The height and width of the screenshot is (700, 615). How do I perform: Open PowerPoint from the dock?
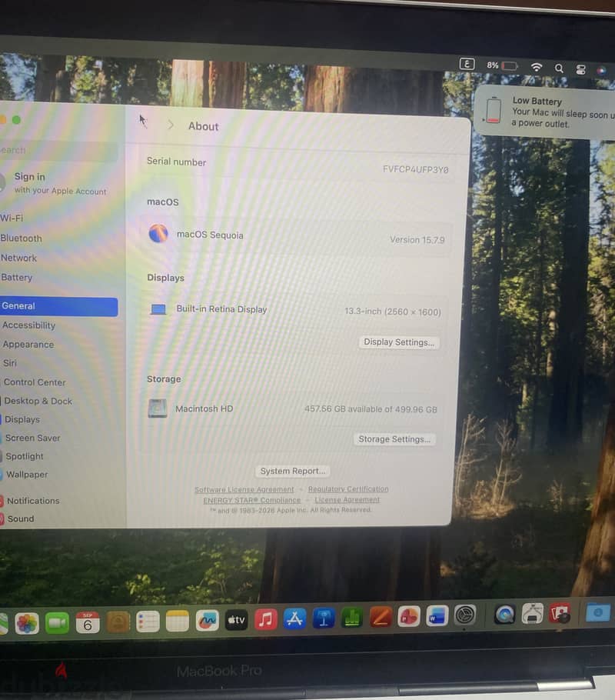point(409,617)
